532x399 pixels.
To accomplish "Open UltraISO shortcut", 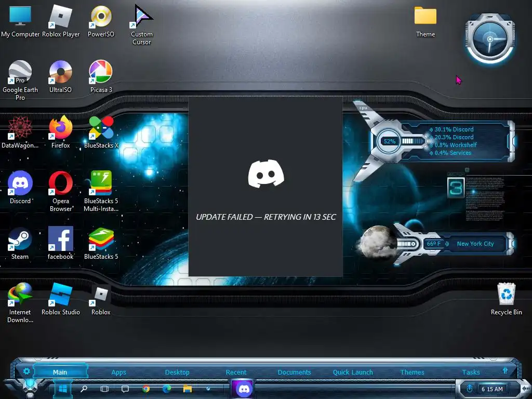I will [x=60, y=77].
